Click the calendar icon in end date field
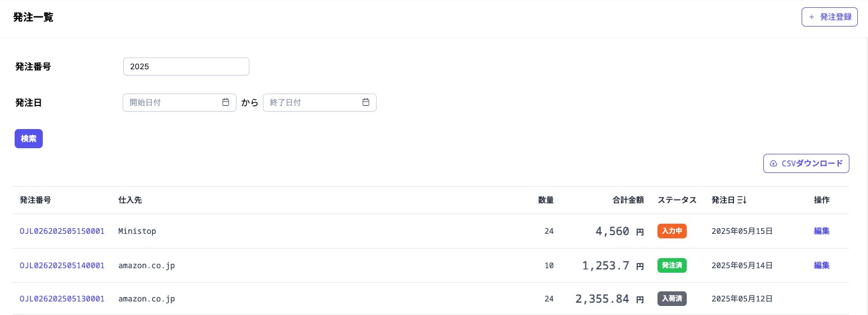The image size is (868, 315). (x=366, y=103)
